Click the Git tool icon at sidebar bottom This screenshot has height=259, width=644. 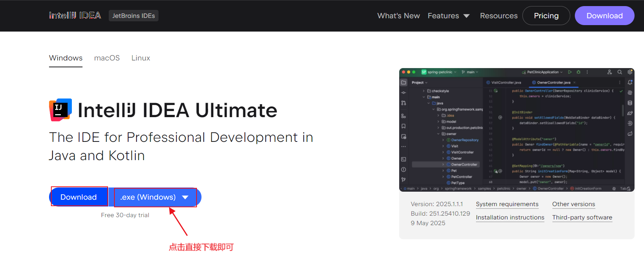pyautogui.click(x=404, y=180)
